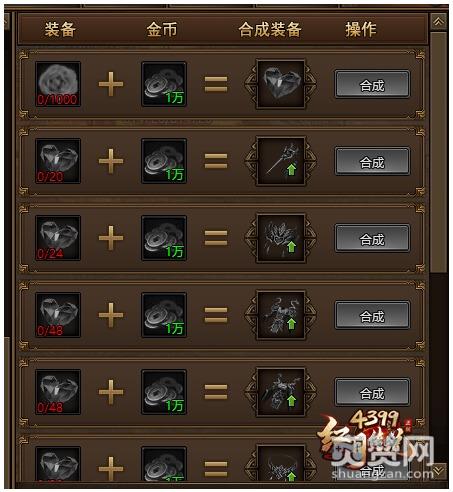Click the equipment result icon in fifth row

281,392
